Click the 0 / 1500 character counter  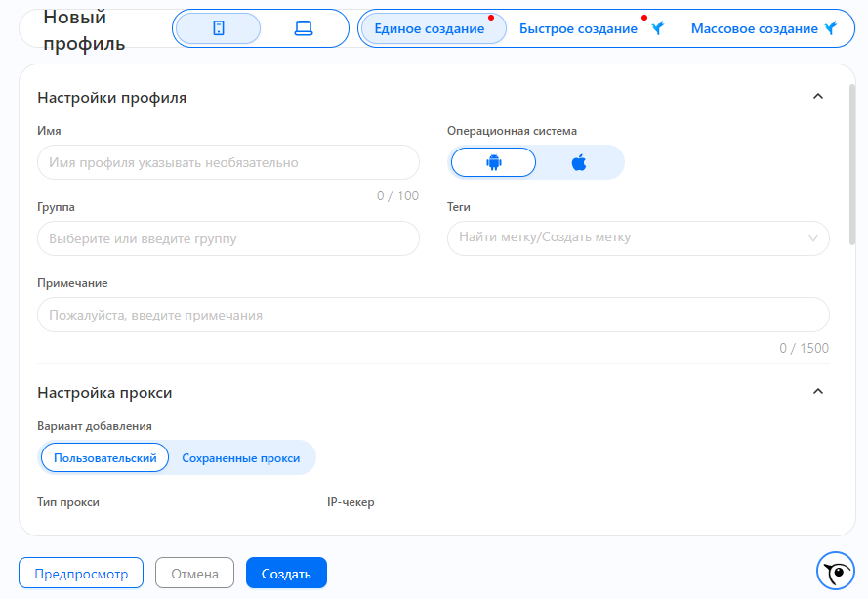click(x=804, y=348)
